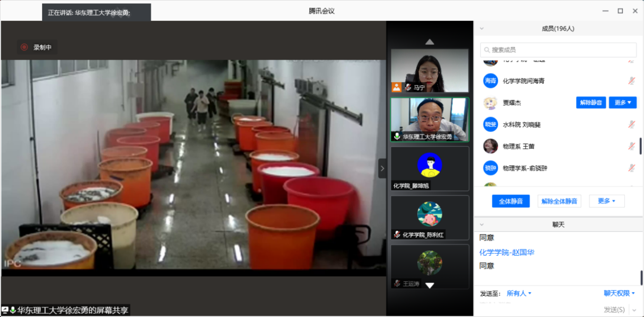
Task: Click avatar of 王运涛 tile
Action: tap(430, 263)
